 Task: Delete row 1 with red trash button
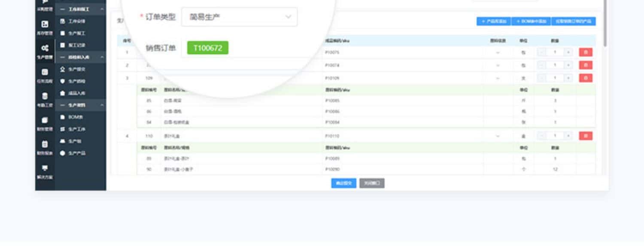tap(585, 52)
